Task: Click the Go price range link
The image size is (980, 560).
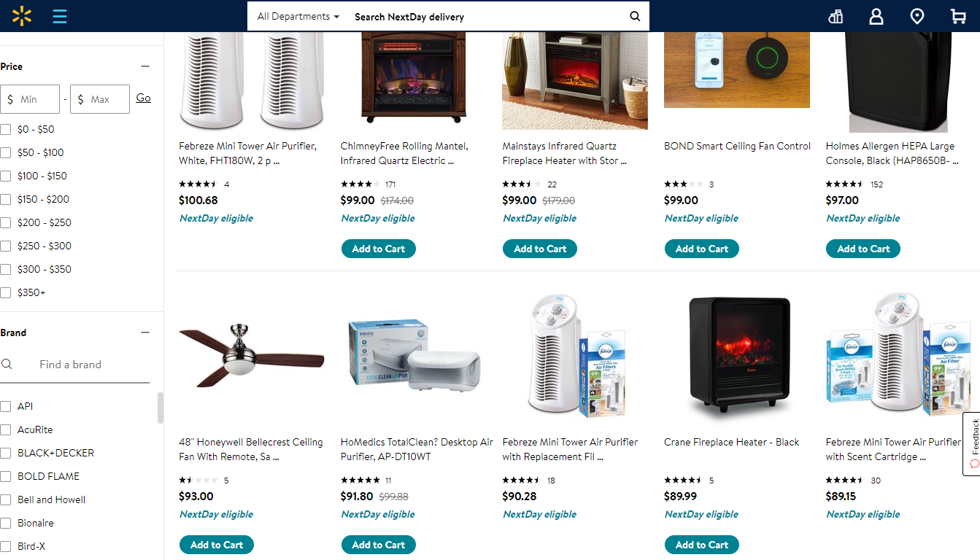Action: [144, 98]
